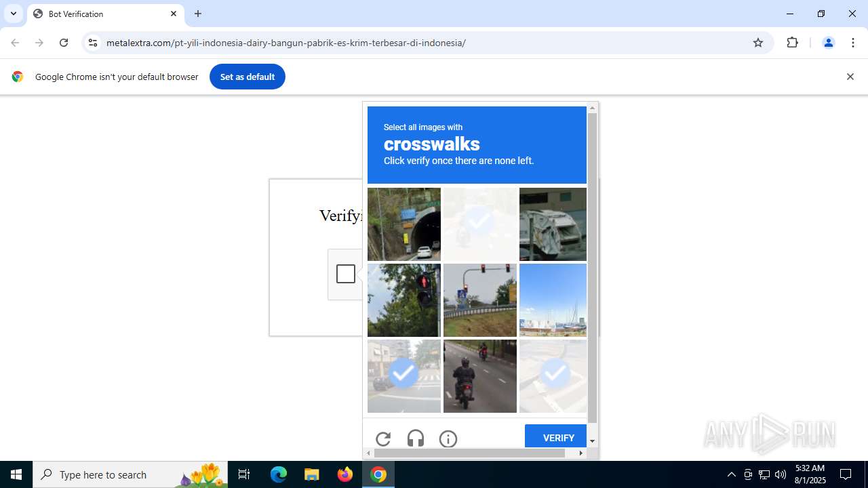868x488 pixels.
Task: Click the taskbar search box
Action: (130, 474)
